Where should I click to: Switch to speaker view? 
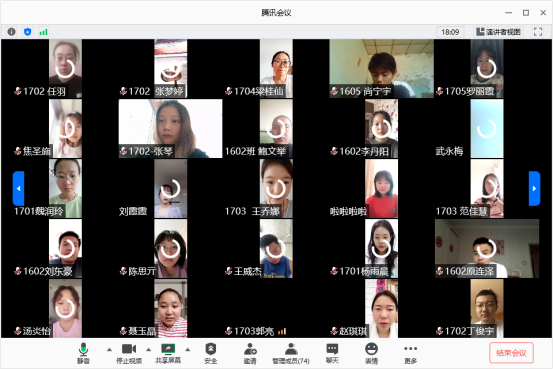click(498, 32)
